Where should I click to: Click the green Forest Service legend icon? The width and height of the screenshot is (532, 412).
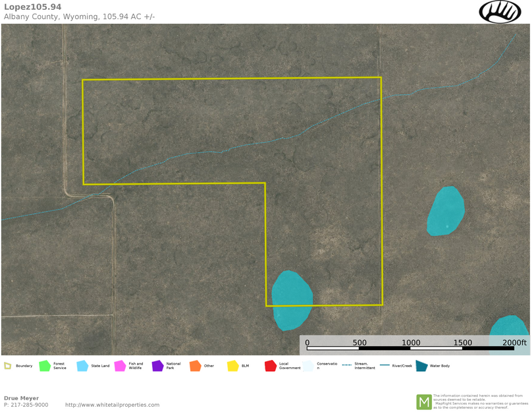(45, 366)
